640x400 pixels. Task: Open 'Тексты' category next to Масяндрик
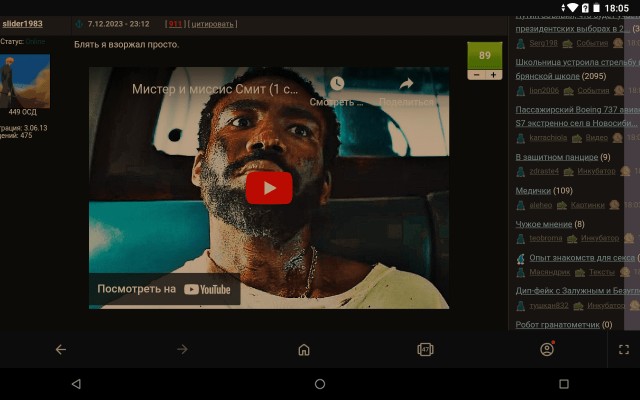[602, 272]
